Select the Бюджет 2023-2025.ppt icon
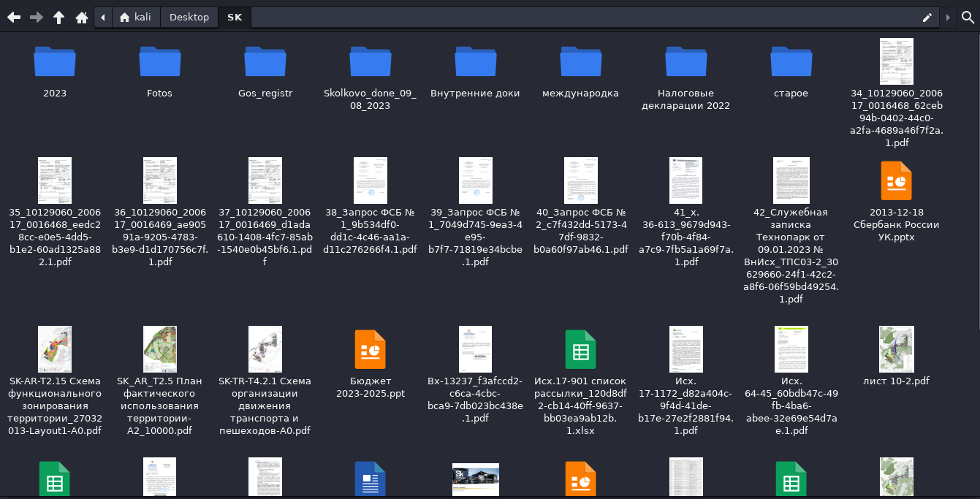The width and height of the screenshot is (980, 499). click(x=371, y=349)
